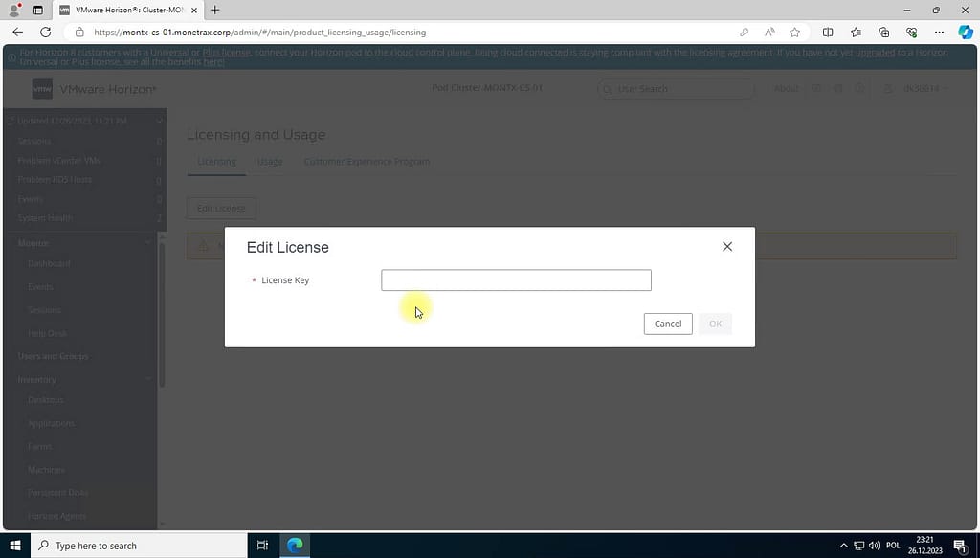The height and width of the screenshot is (558, 980).
Task: Go back using the browser back arrow
Action: pos(17,32)
